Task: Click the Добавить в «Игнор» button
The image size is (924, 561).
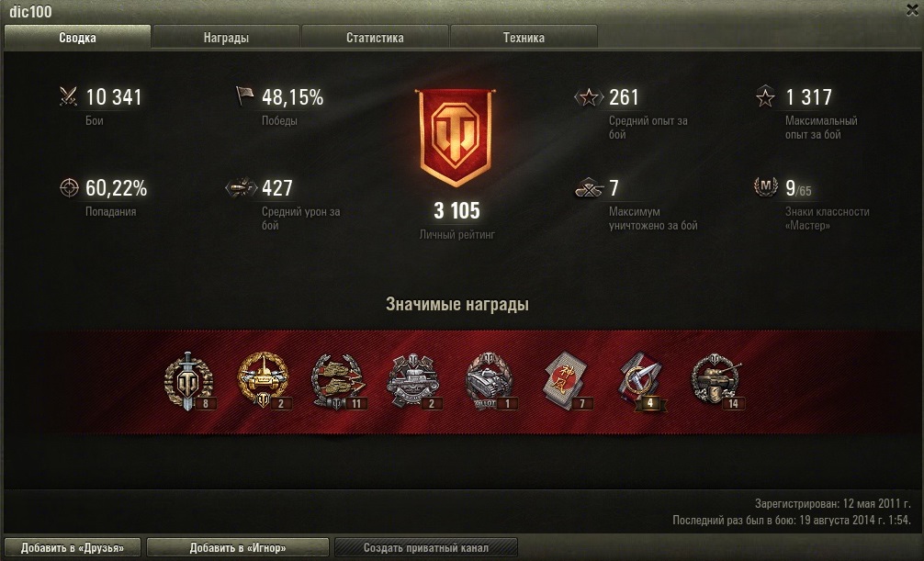Action: (238, 547)
